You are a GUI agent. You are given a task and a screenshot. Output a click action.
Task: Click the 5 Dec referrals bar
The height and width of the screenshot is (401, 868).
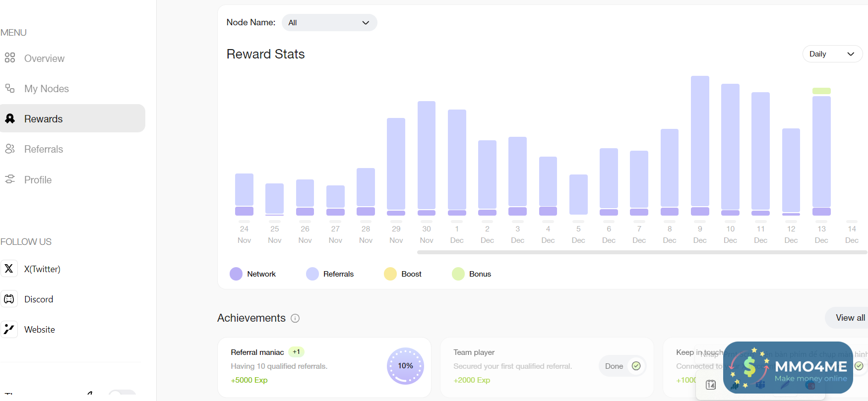pyautogui.click(x=578, y=194)
